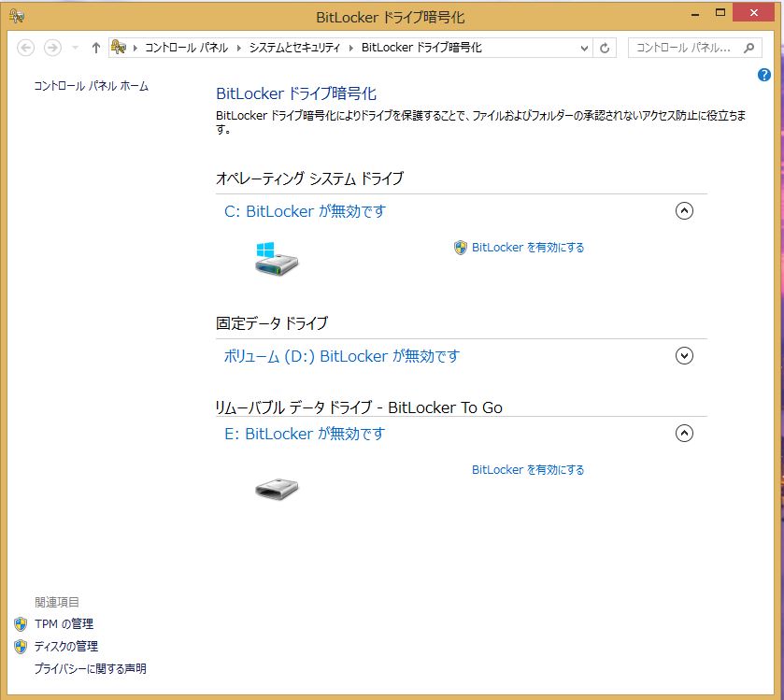Click the E: BitLocker が無効です heading

coord(305,434)
